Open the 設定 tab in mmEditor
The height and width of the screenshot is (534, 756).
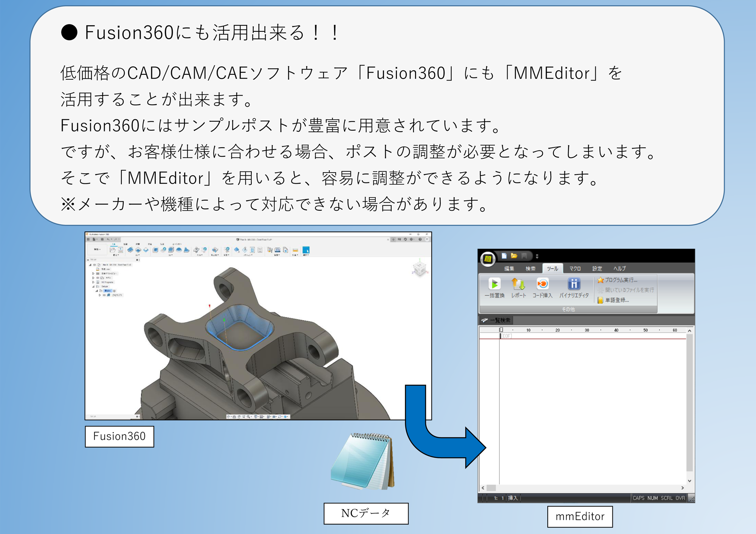pyautogui.click(x=597, y=269)
